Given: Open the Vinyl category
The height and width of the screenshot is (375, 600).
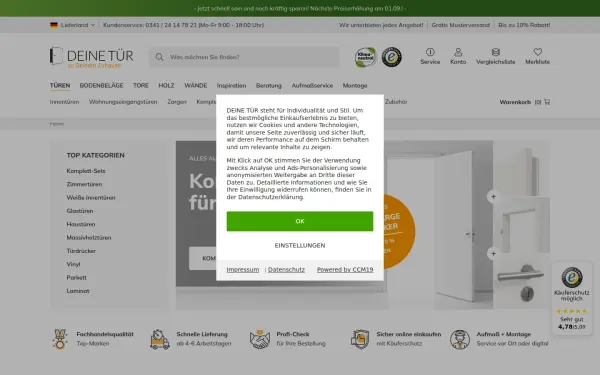Looking at the screenshot, I should click(x=73, y=264).
